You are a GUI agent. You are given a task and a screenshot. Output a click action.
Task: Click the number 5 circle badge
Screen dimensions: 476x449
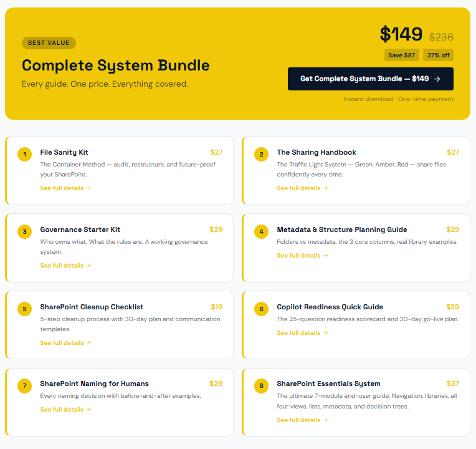[24, 309]
